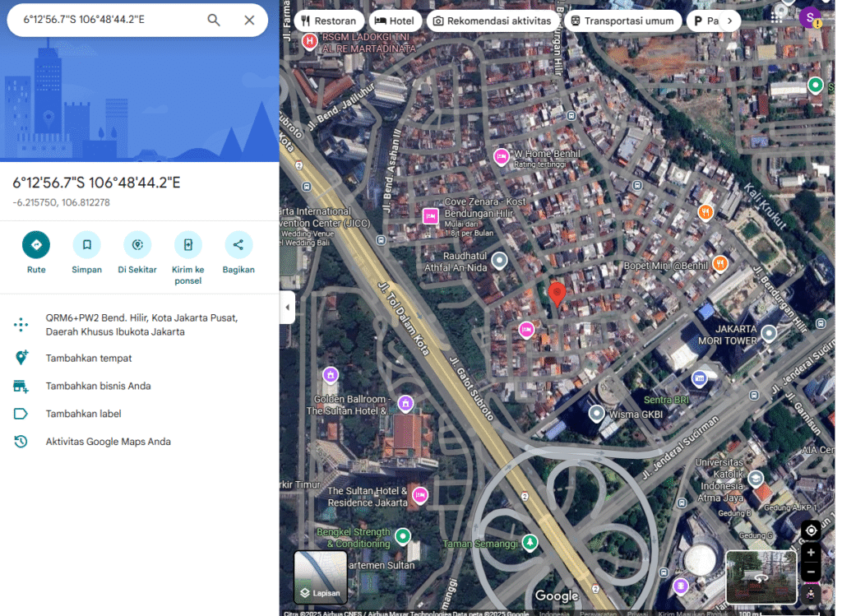Open Rute directions button
Screen dimensions: 842x616
pos(36,245)
